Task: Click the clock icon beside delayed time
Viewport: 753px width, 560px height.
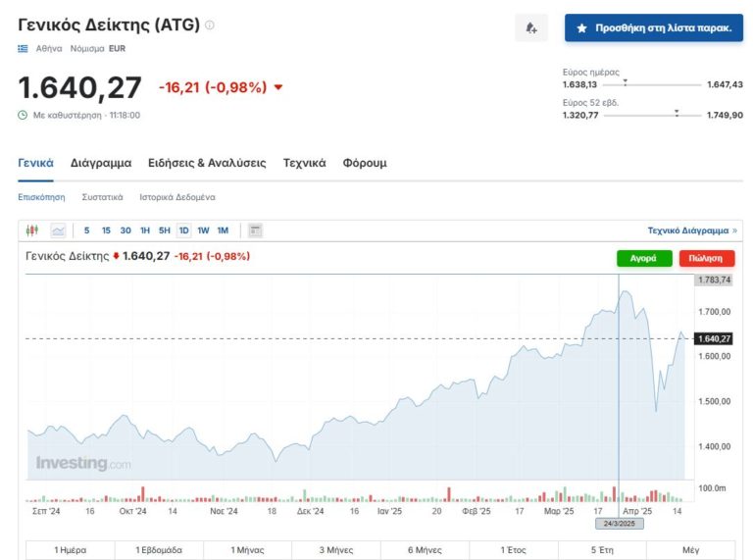Action: click(24, 115)
